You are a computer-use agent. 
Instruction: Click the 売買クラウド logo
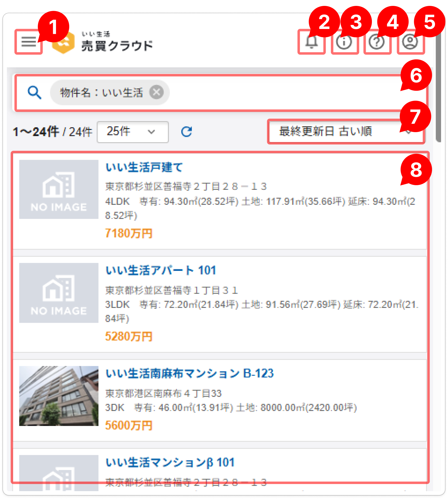[x=102, y=42]
